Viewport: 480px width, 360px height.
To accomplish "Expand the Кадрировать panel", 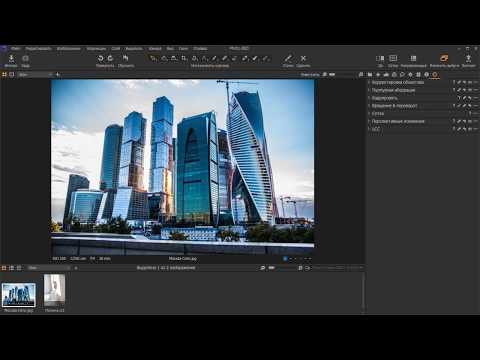I will pos(369,98).
